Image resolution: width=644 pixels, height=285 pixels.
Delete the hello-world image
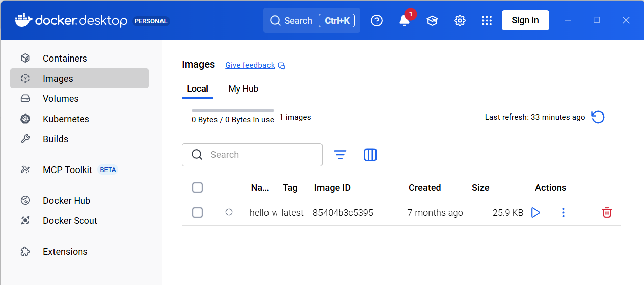coord(607,213)
